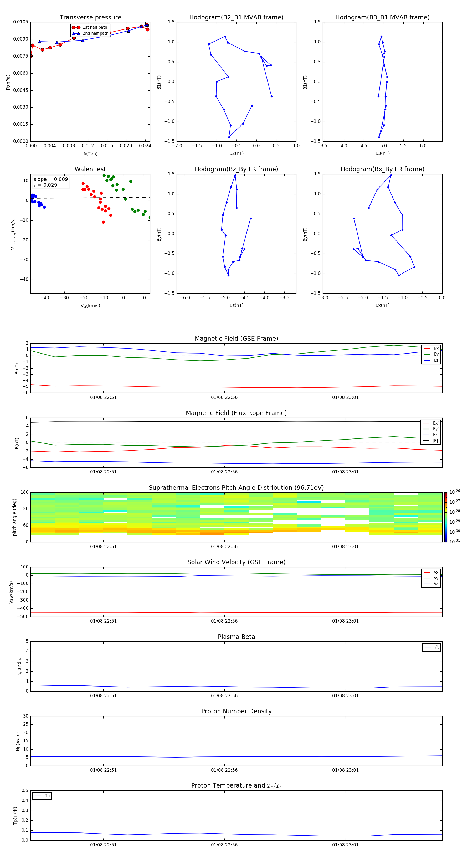The width and height of the screenshot is (473, 868).
Task: Click the "Plasma Beta" plot title
Action: (x=236, y=637)
